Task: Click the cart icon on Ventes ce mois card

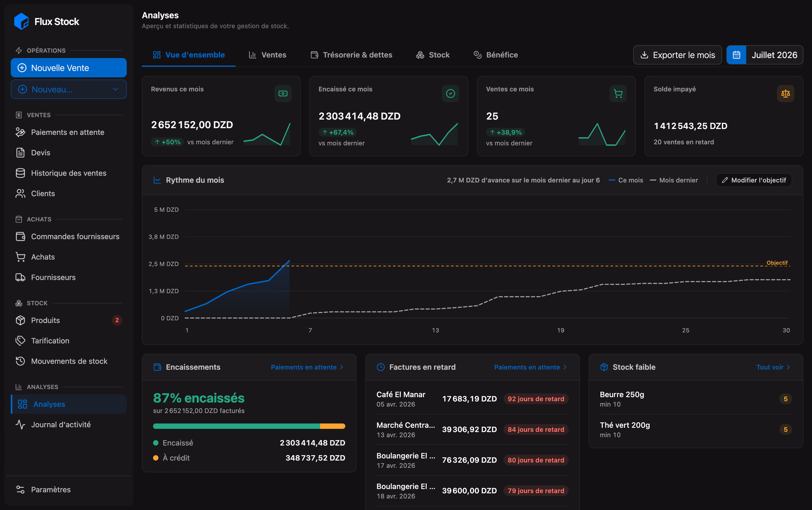Action: (618, 94)
